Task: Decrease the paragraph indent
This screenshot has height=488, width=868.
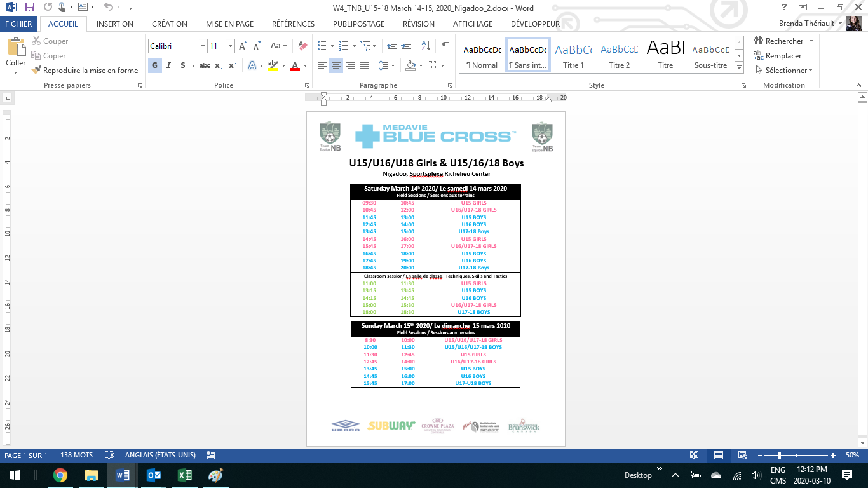Action: [x=392, y=46]
